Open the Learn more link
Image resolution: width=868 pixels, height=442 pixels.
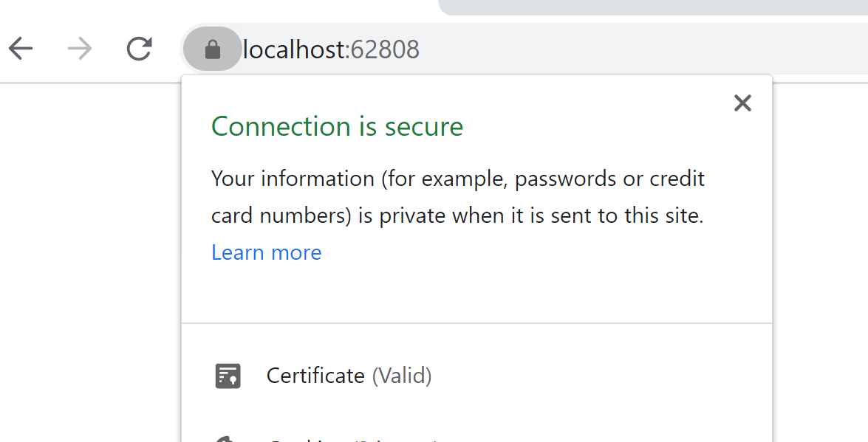(267, 252)
